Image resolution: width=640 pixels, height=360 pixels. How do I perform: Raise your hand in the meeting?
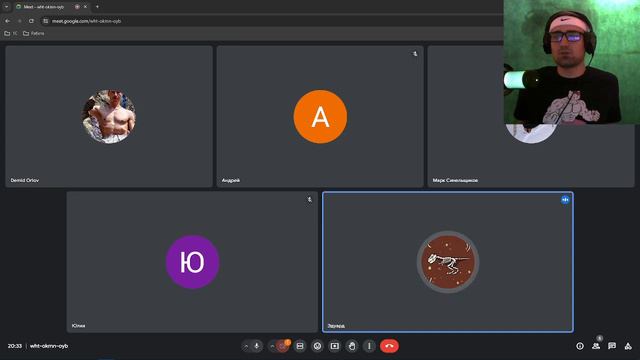[x=352, y=346]
